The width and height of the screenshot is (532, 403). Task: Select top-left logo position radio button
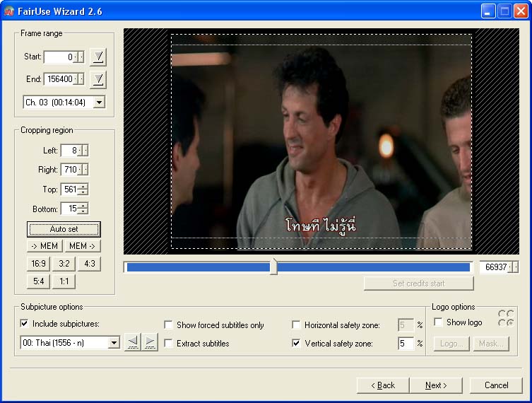502,313
